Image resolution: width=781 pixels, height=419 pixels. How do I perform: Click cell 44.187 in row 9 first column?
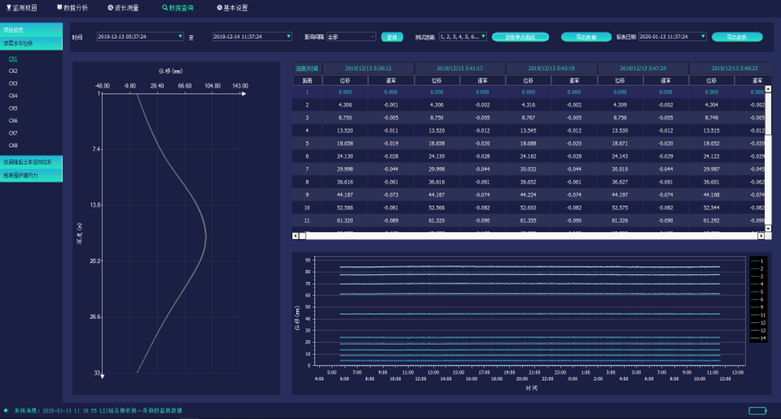345,195
